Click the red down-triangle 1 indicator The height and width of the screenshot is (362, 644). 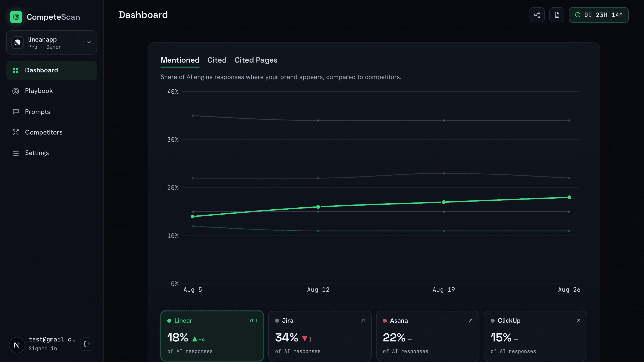(307, 339)
